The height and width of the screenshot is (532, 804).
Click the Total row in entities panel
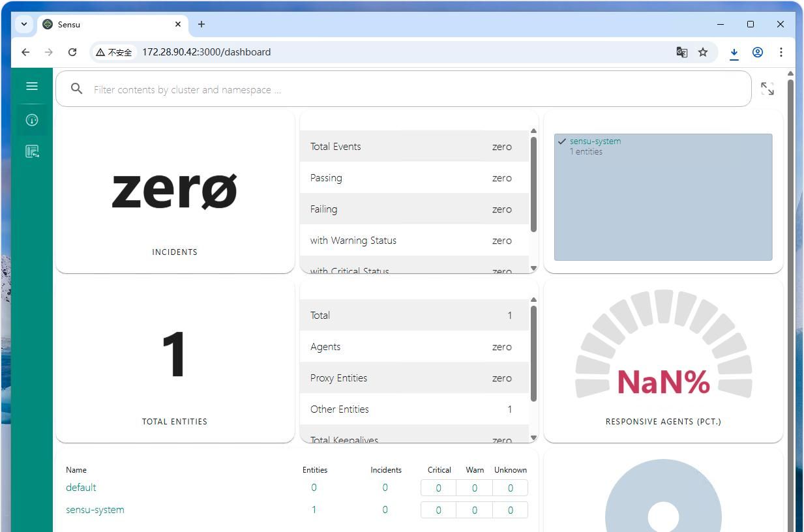pos(414,315)
